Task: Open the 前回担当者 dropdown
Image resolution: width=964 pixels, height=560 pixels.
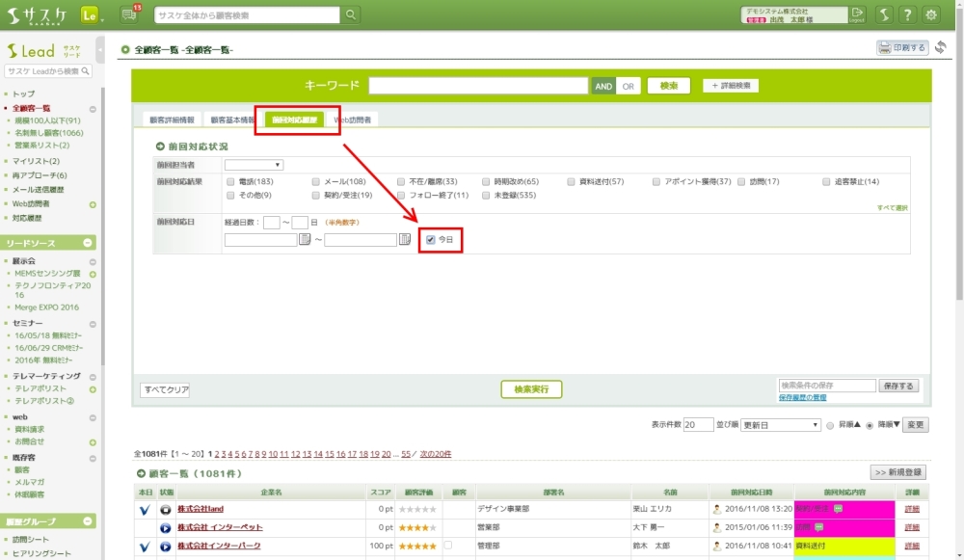Action: 254,165
